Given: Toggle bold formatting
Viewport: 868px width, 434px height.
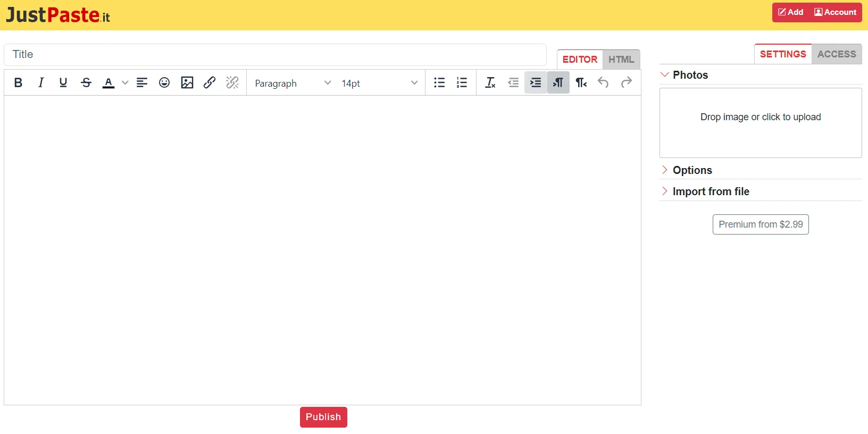Looking at the screenshot, I should tap(18, 82).
